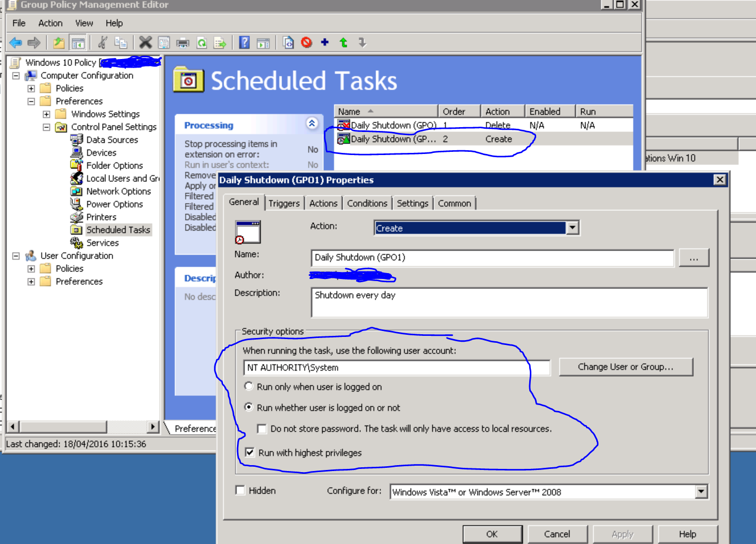
Task: Collapse the Control Panel Settings node
Action: (x=47, y=127)
